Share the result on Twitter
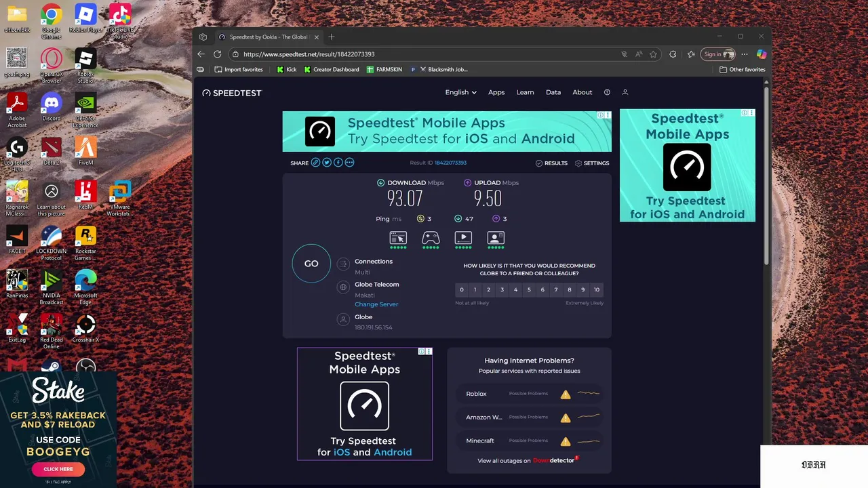Image resolution: width=868 pixels, height=488 pixels. tap(327, 163)
